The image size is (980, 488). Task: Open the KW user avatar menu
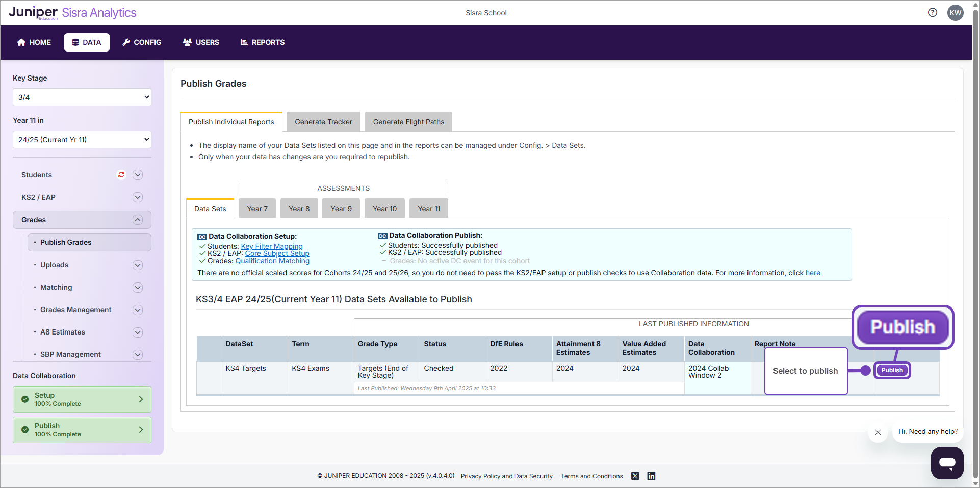[956, 12]
